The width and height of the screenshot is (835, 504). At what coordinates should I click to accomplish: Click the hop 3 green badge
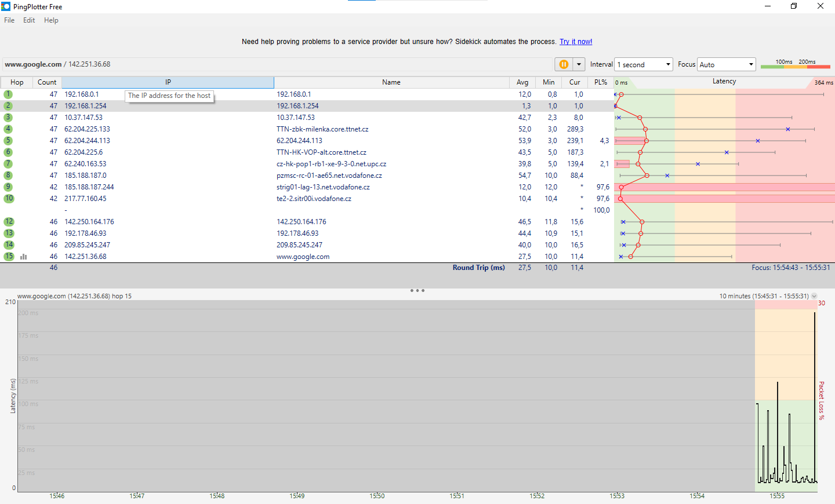click(x=8, y=118)
